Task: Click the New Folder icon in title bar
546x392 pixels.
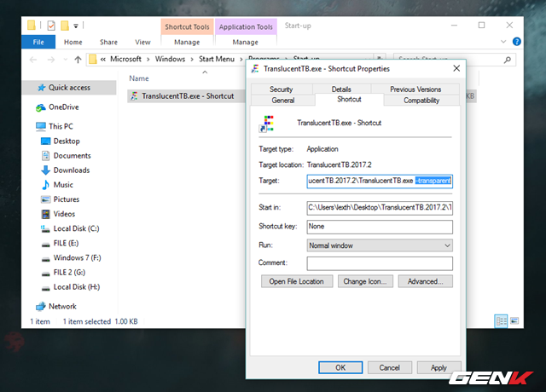Action: point(65,26)
